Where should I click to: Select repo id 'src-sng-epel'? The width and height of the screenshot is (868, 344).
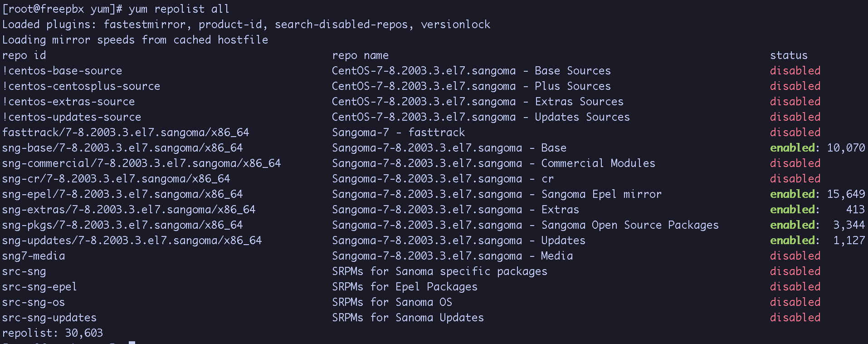coord(40,287)
